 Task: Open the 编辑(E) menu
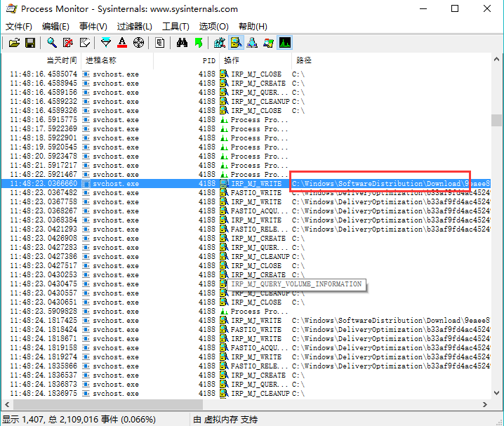55,27
